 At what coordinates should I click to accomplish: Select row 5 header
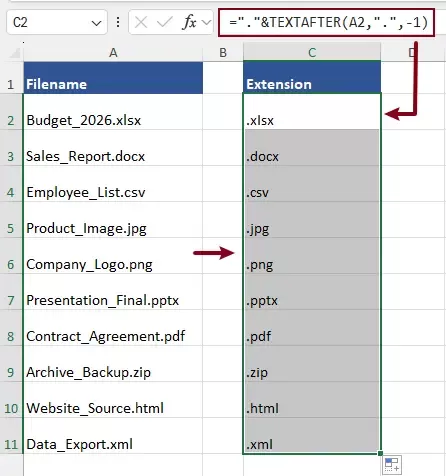click(11, 220)
